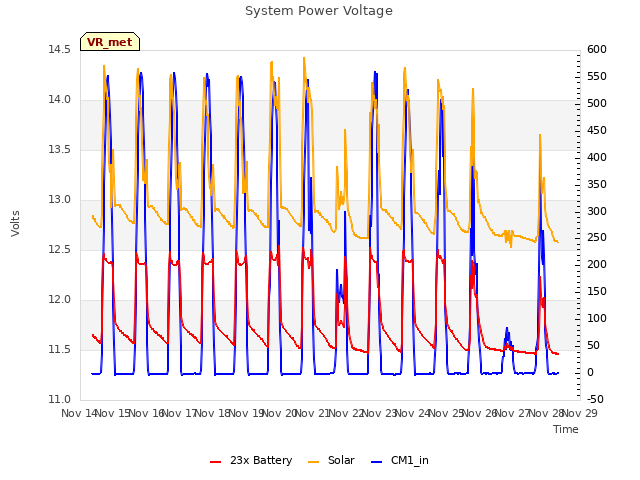This screenshot has width=640, height=480.
Task: Select the 14.0 left axis tick label
Action: click(x=60, y=100)
